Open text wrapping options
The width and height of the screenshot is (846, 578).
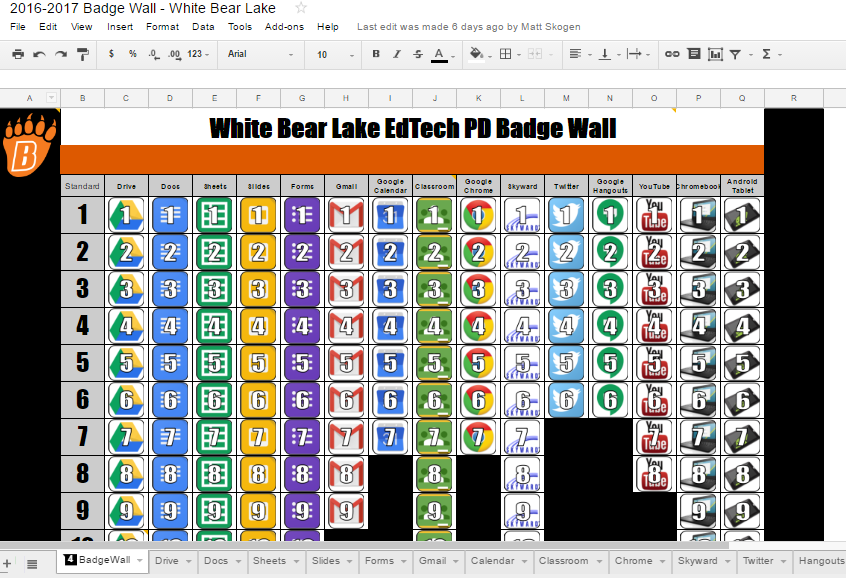pyautogui.click(x=634, y=54)
